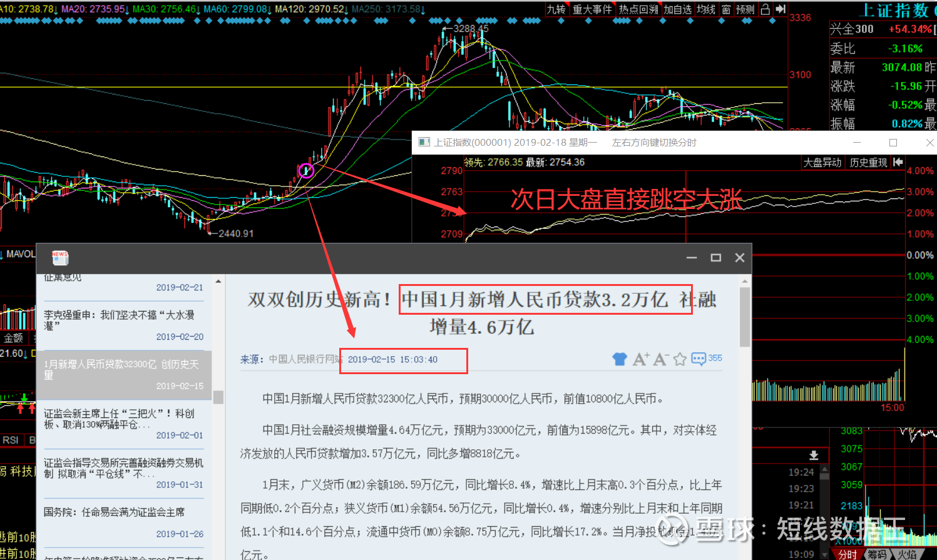Switch to the 筹码 tab
This screenshot has width=937, height=560.
876,554
